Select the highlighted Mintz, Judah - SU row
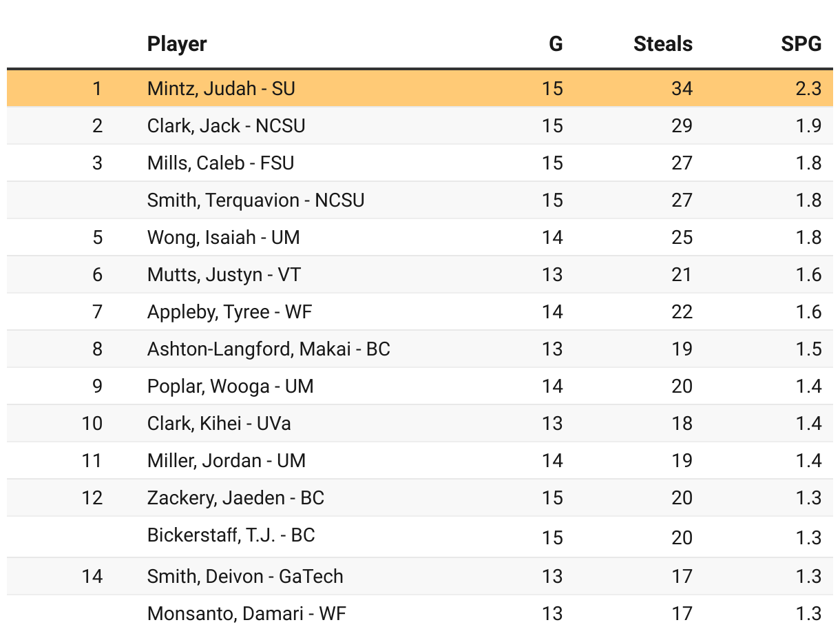The width and height of the screenshot is (840, 638). (x=221, y=88)
